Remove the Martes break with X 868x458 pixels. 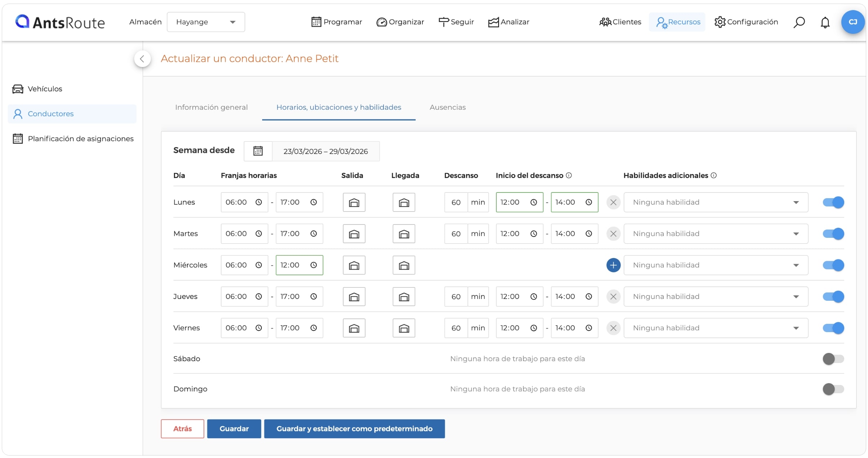click(x=613, y=234)
